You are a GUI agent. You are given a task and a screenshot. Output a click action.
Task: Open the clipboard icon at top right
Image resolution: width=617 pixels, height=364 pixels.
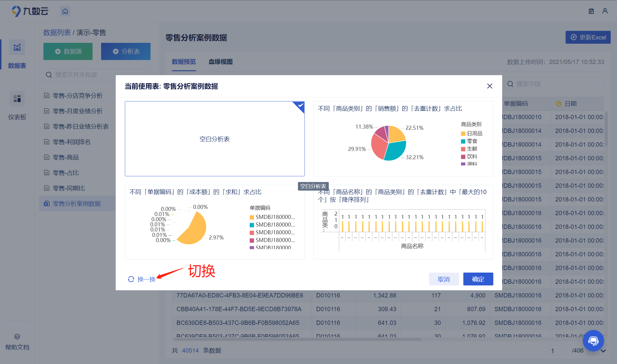tap(591, 11)
